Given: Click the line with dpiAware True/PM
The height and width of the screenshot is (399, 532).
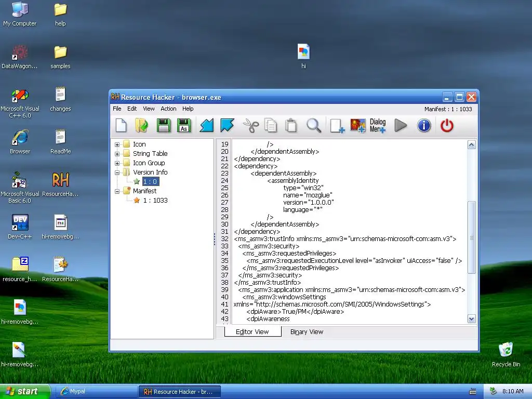Looking at the screenshot, I should (x=295, y=312).
